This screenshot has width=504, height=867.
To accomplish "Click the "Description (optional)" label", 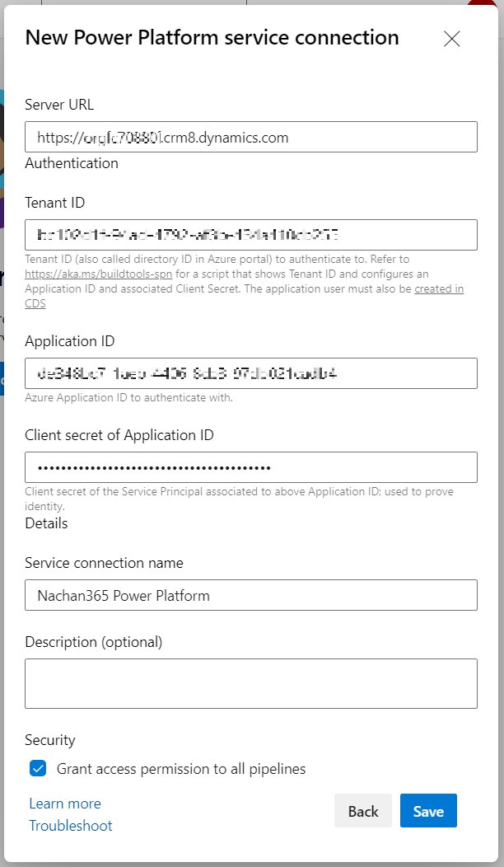I will point(94,642).
